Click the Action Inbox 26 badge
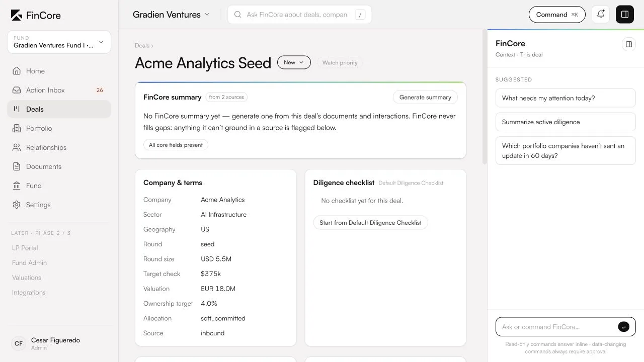 [100, 90]
